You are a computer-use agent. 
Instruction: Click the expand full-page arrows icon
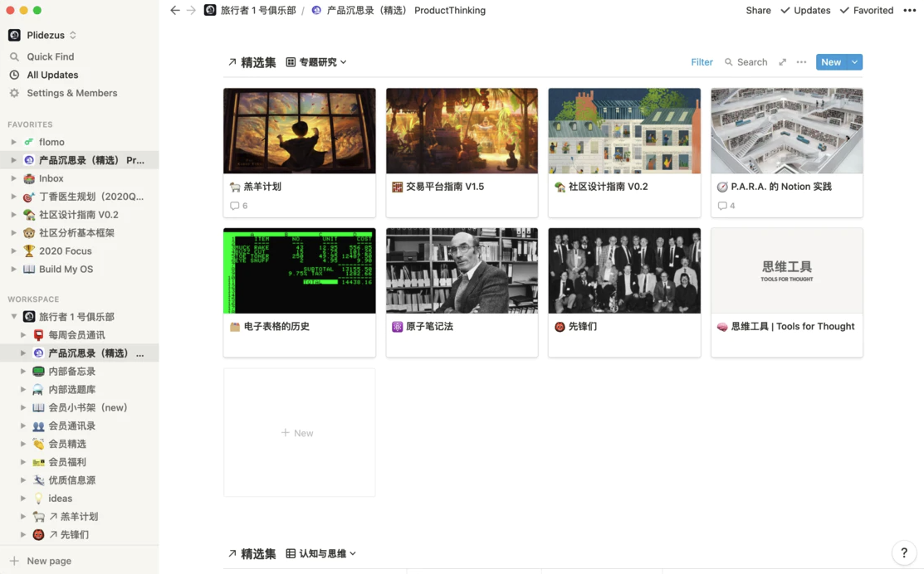pos(783,62)
